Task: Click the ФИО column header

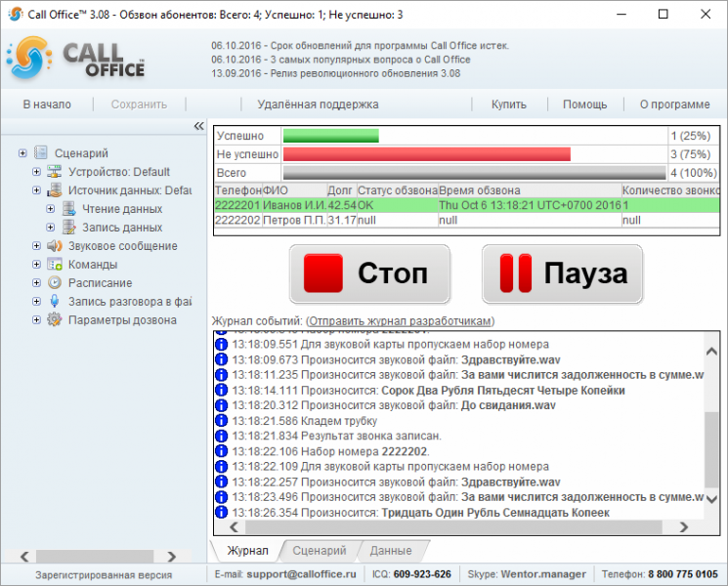Action: tap(294, 190)
